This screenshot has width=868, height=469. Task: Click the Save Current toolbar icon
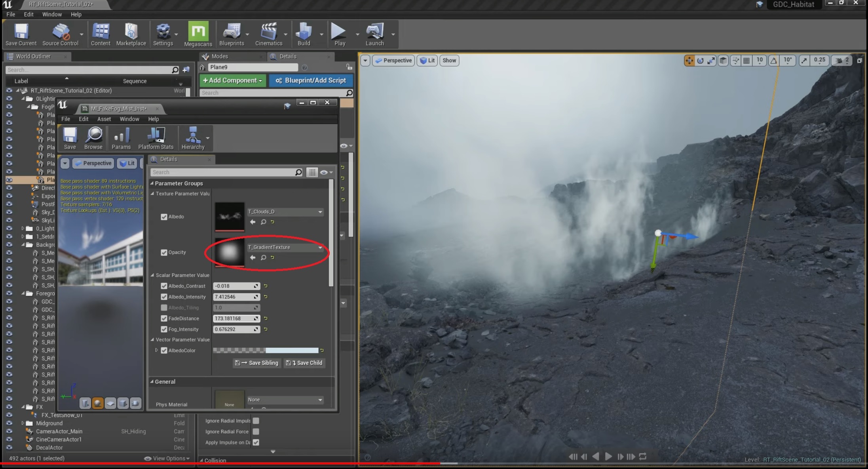(21, 34)
